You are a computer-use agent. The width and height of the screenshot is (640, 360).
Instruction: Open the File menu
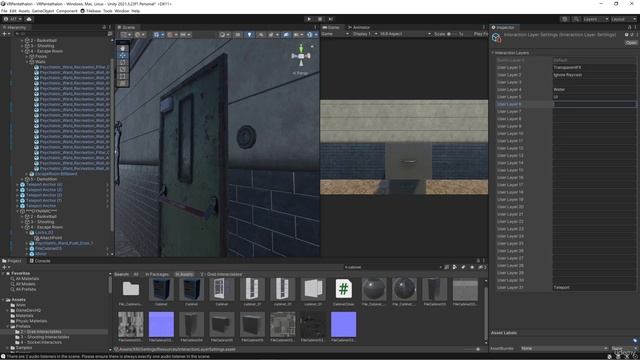click(x=4, y=11)
